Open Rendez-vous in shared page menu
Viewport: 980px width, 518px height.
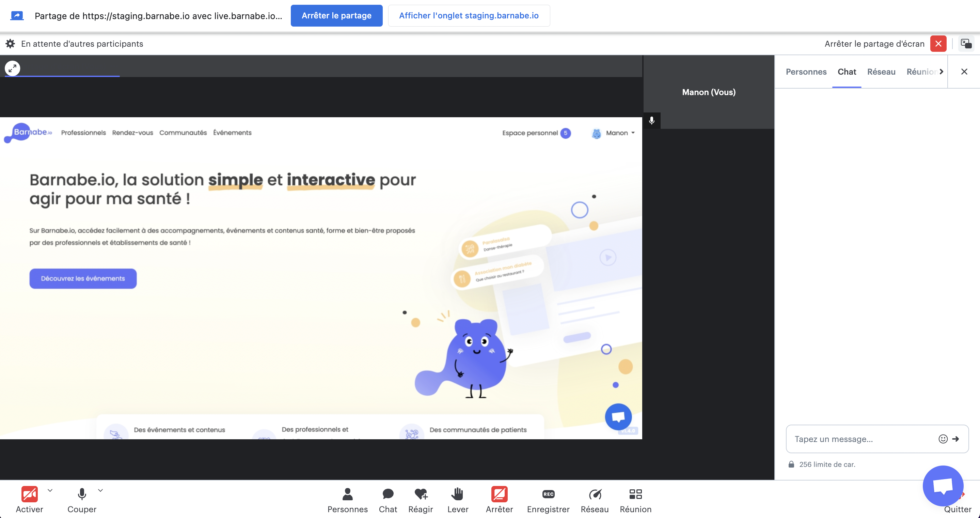[x=132, y=133]
